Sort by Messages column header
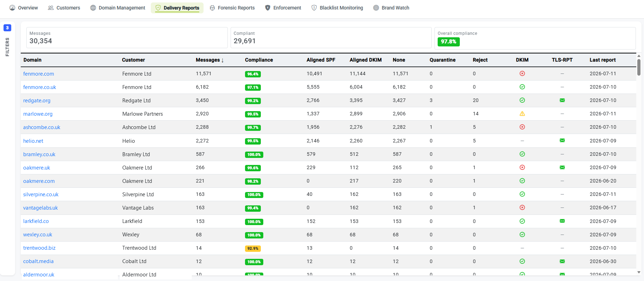Screen dimensions: 644x281 pyautogui.click(x=210, y=60)
